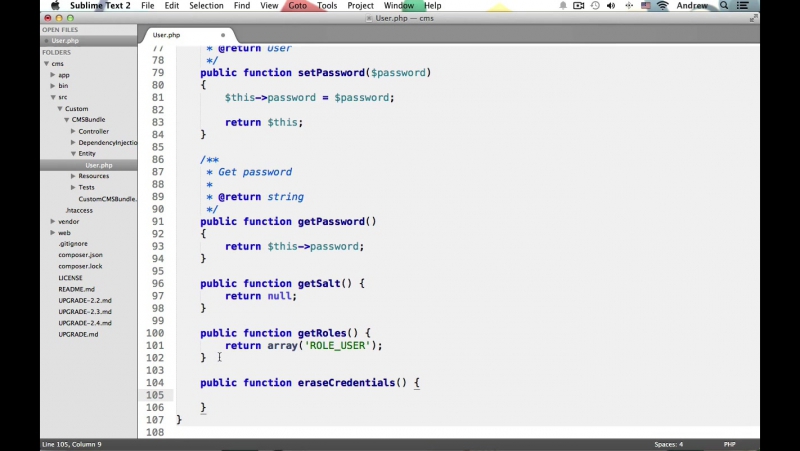Expand the app folder
Image resolution: width=800 pixels, height=451 pixels.
53,75
